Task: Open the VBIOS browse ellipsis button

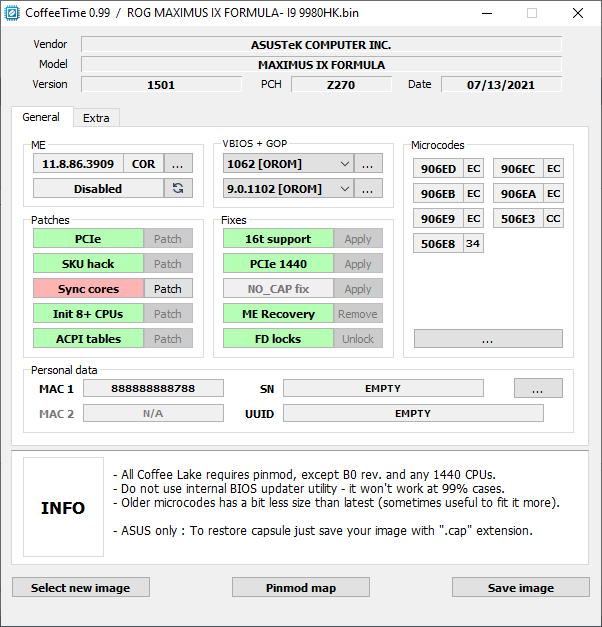Action: (x=368, y=164)
